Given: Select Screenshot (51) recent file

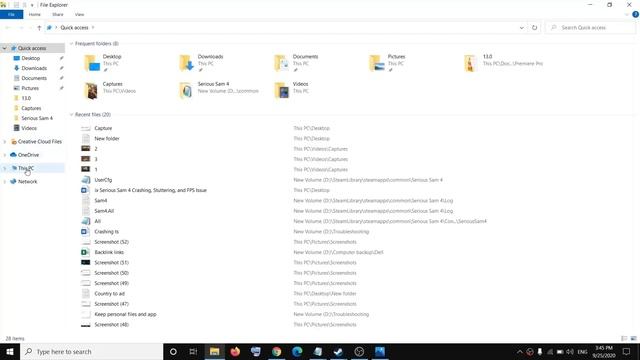Looking at the screenshot, I should point(111,263).
